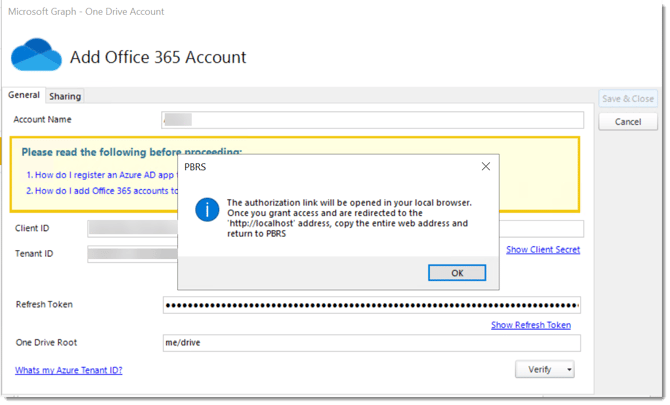Viewport: 670px width, 405px height.
Task: Click the blue information icon in PBRS dialog
Action: pyautogui.click(x=207, y=210)
